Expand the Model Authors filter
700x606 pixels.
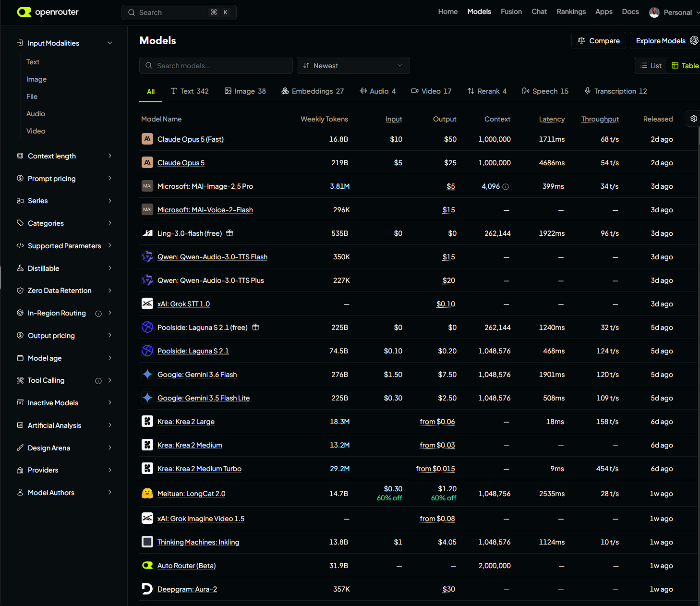(65, 493)
